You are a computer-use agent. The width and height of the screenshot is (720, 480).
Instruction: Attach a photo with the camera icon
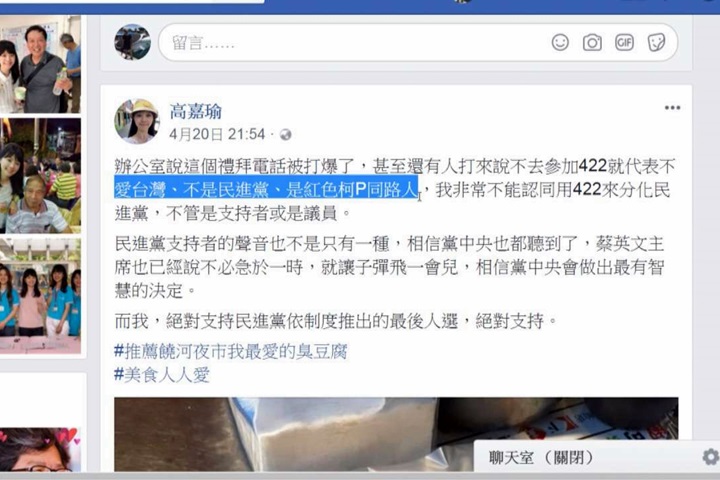[592, 43]
